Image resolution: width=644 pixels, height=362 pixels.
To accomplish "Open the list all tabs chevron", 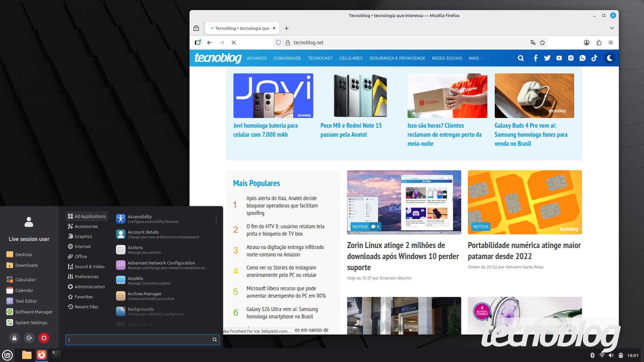I will [x=612, y=28].
